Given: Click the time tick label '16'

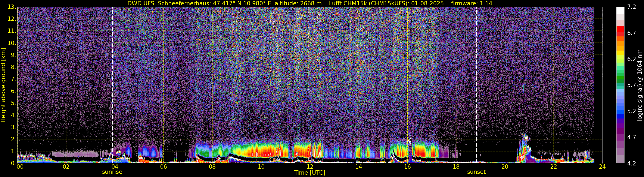Looking at the screenshot, I should tap(407, 167).
